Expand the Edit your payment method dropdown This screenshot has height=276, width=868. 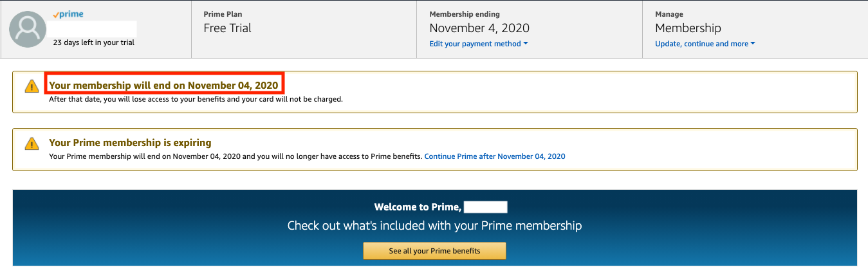coord(479,44)
